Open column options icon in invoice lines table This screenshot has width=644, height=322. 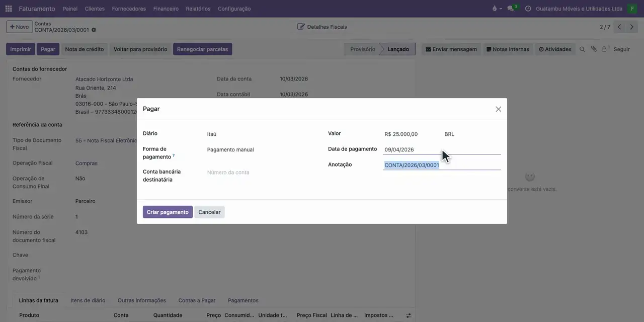(409, 315)
